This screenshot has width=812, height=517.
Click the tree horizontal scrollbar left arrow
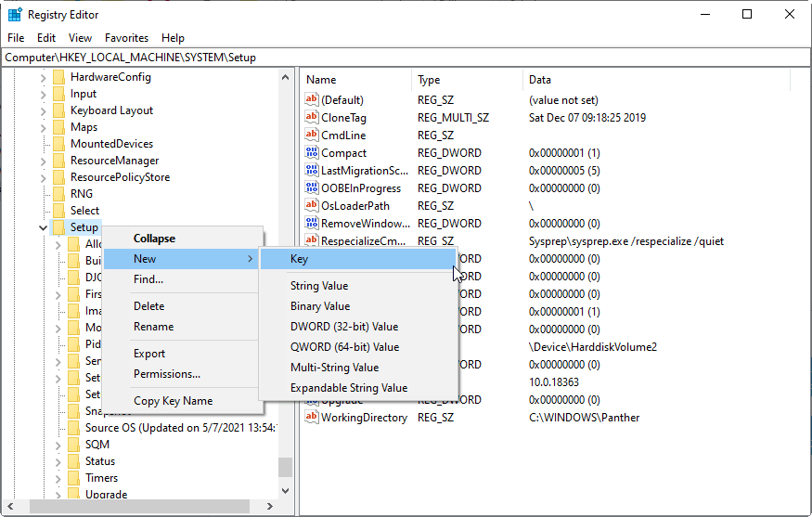[x=10, y=506]
